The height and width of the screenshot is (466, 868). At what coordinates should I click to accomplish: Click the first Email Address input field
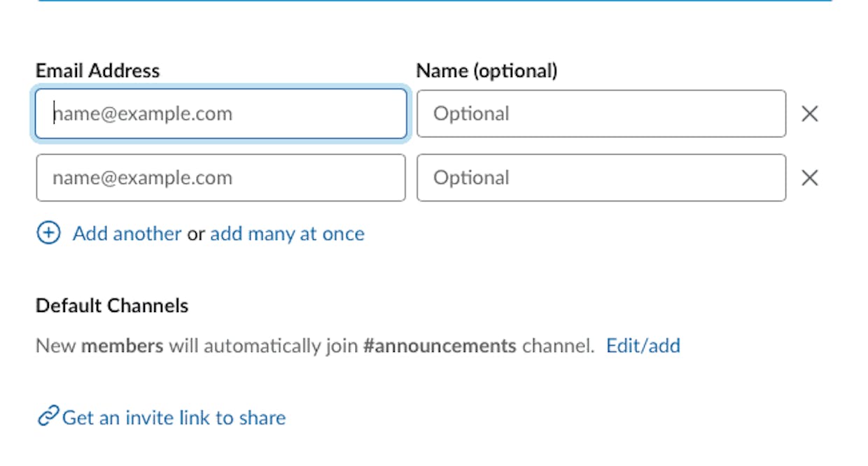220,113
